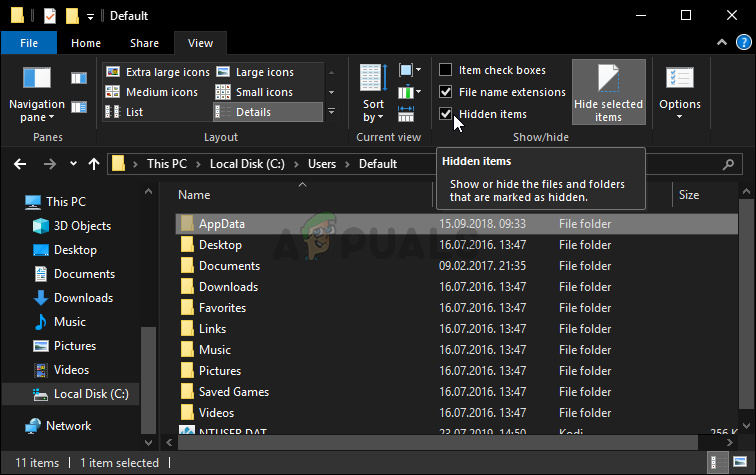The height and width of the screenshot is (475, 756).
Task: Open the Group by dropdown icon
Action: [x=409, y=71]
